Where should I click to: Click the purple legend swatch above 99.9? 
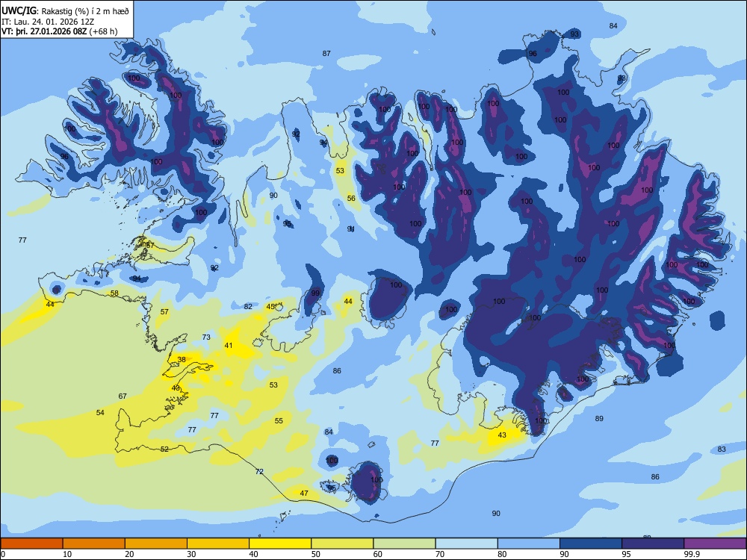(x=715, y=544)
